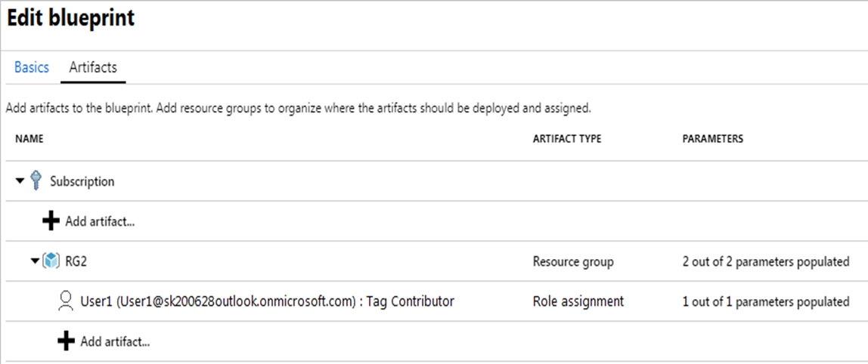The image size is (868, 364).
Task: Click the plus icon under RG2
Action: pyautogui.click(x=67, y=341)
